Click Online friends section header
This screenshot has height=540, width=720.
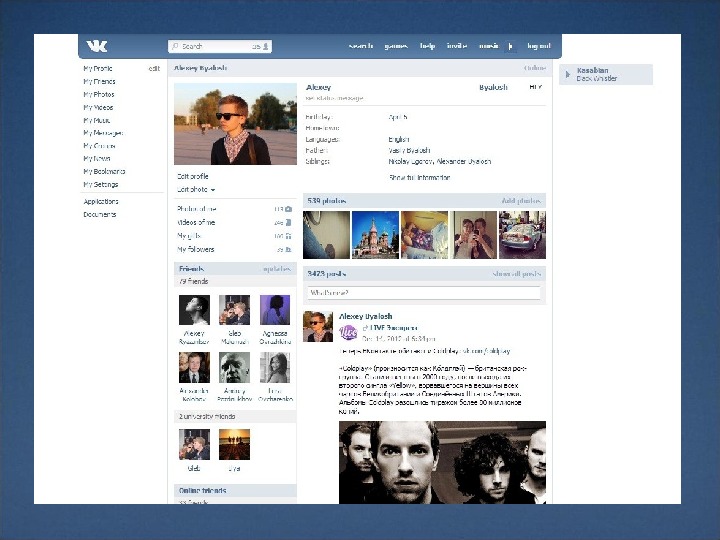click(235, 490)
